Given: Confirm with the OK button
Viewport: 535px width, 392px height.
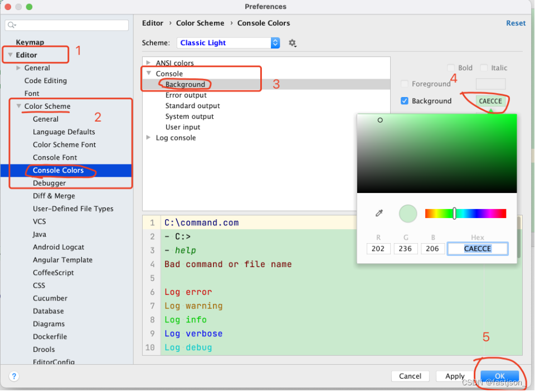Looking at the screenshot, I should click(499, 376).
